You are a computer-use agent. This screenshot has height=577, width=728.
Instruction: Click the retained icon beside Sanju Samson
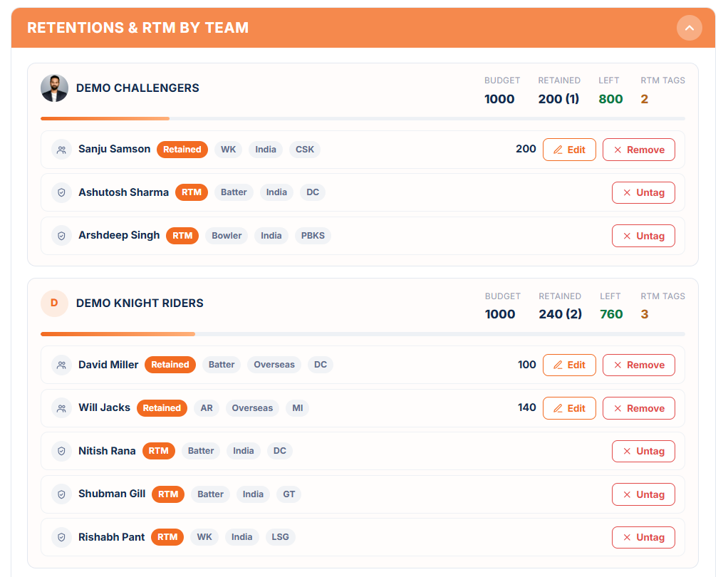pyautogui.click(x=61, y=150)
